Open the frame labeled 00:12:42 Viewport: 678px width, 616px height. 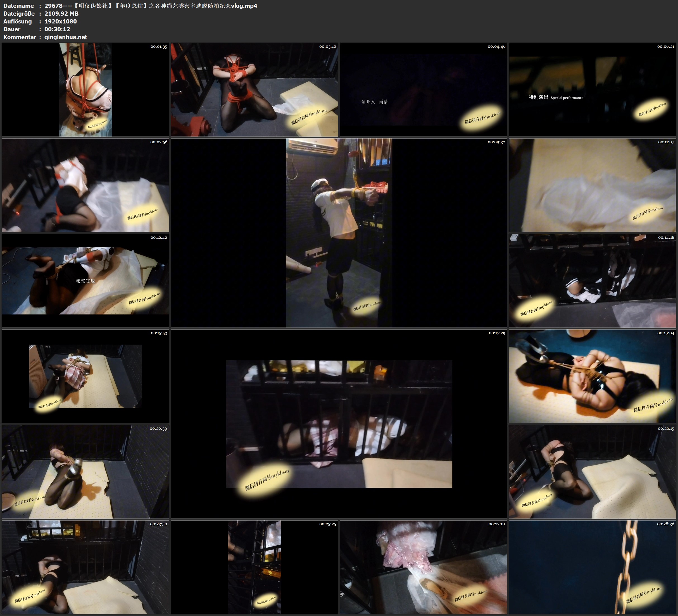[x=85, y=280]
